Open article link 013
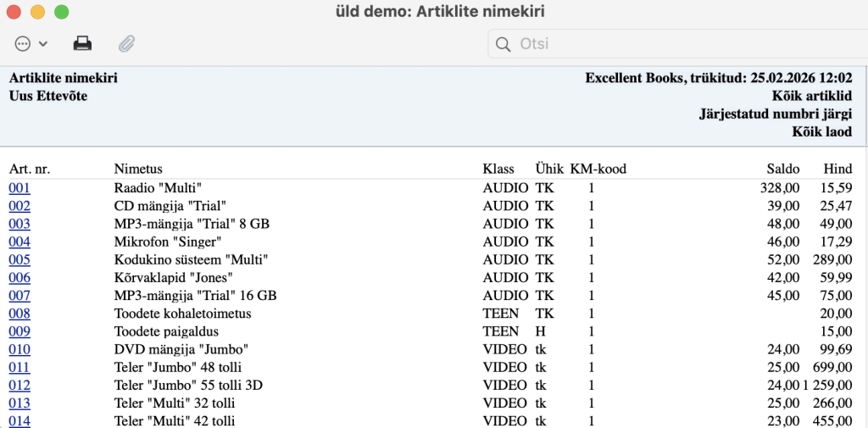The image size is (868, 428). [19, 403]
